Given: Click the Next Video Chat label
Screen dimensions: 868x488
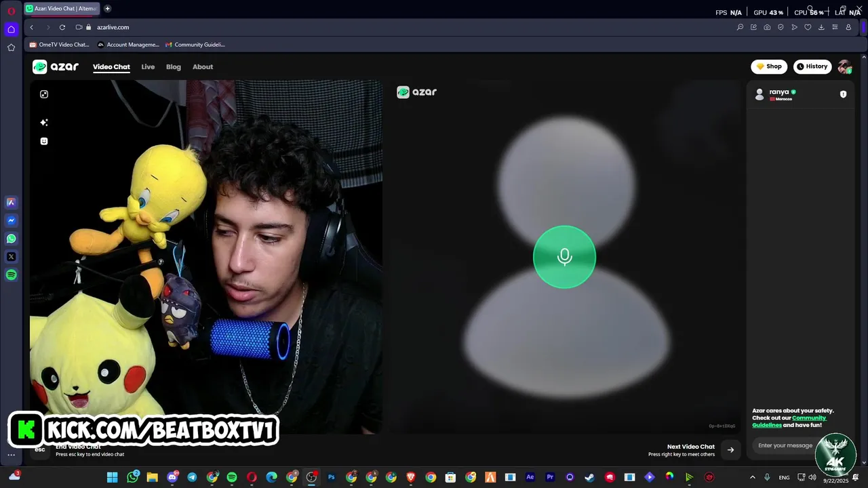Looking at the screenshot, I should coord(690,447).
